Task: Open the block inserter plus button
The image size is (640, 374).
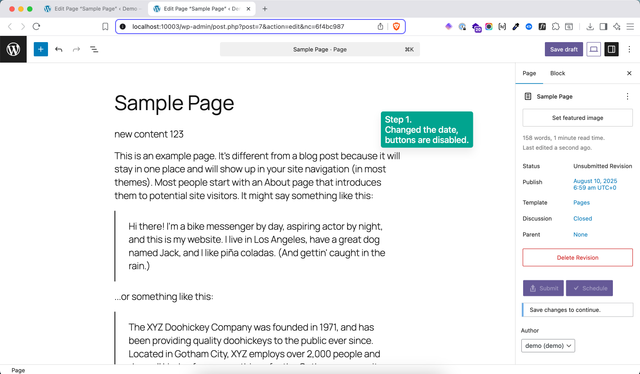Action: coord(40,49)
